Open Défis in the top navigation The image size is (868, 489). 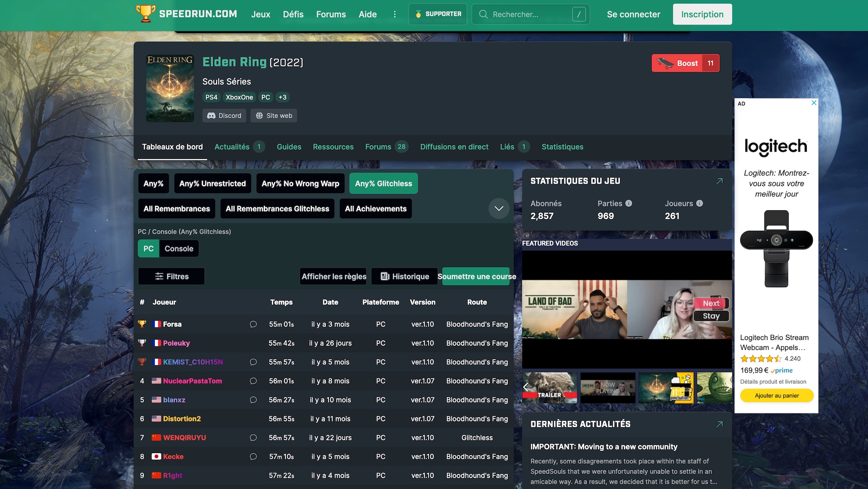tap(293, 14)
